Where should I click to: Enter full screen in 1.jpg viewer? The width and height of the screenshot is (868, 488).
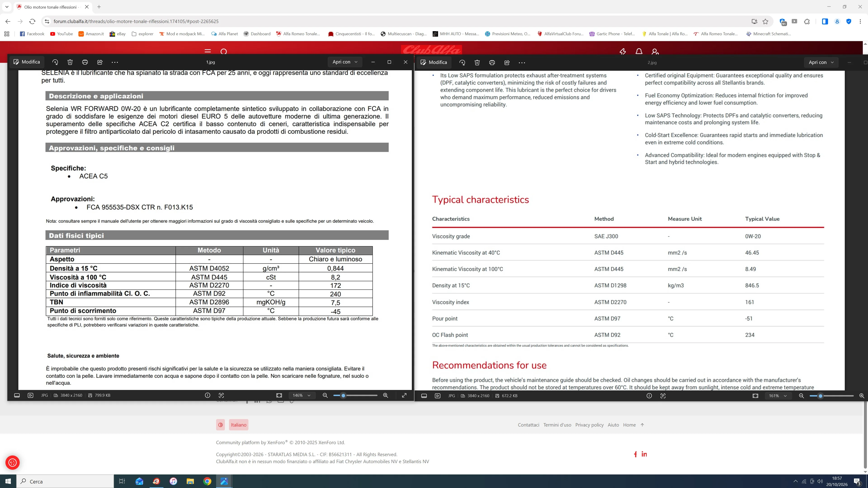tap(404, 395)
